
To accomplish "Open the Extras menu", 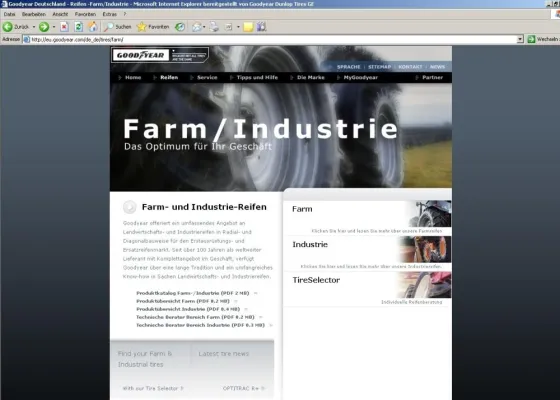I will (109, 14).
